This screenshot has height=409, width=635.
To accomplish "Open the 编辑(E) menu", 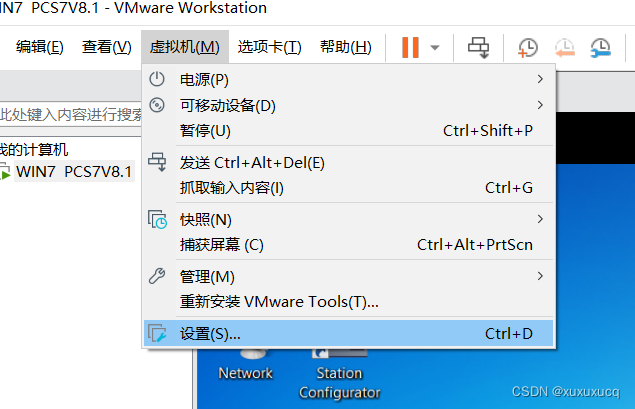I will (x=40, y=47).
